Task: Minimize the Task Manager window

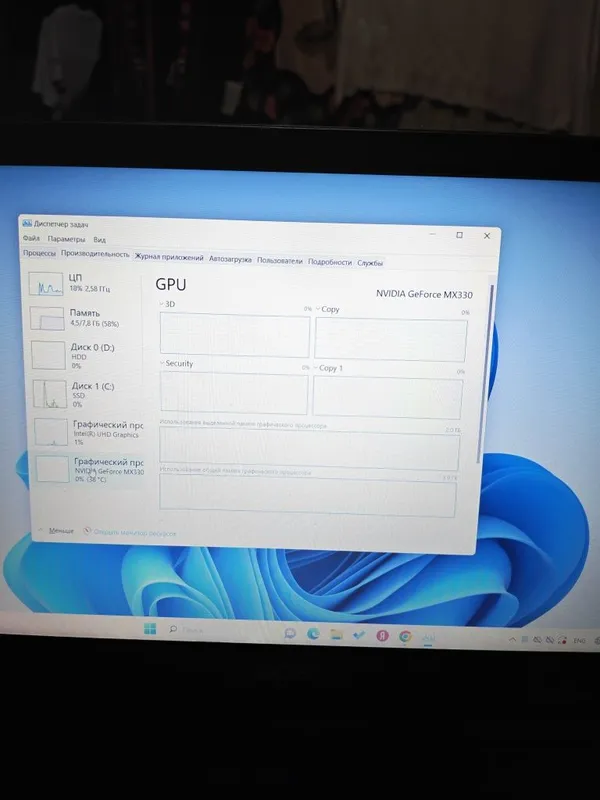Action: click(433, 234)
